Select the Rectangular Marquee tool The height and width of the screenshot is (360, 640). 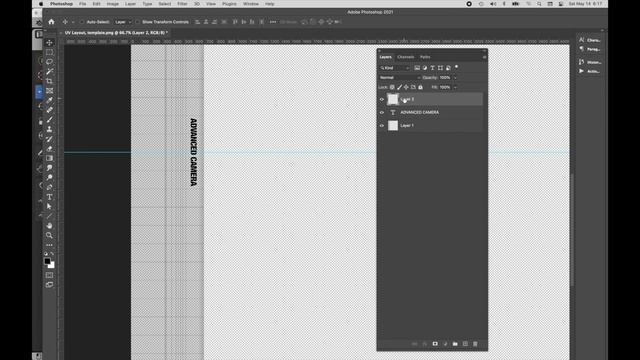coord(49,52)
